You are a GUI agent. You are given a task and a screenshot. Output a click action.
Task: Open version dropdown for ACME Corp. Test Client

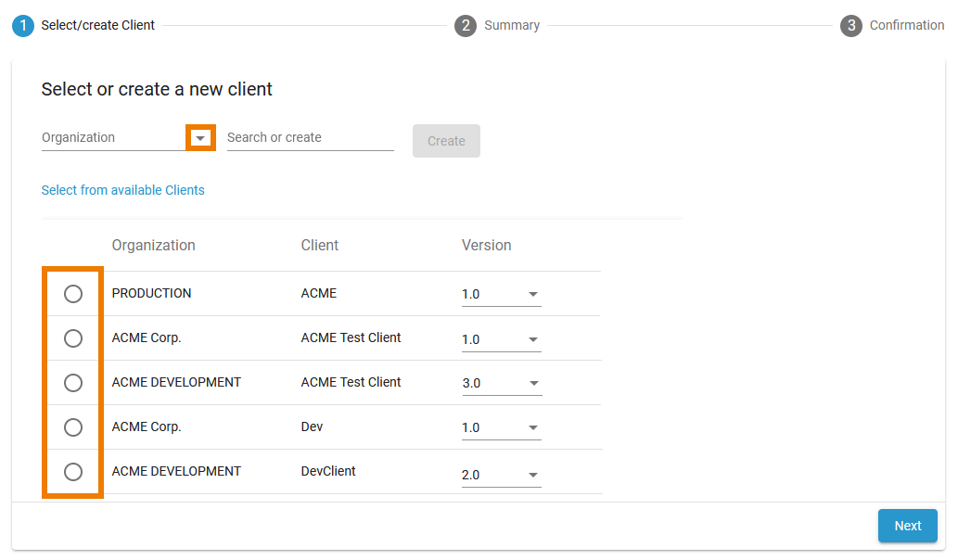pyautogui.click(x=533, y=340)
